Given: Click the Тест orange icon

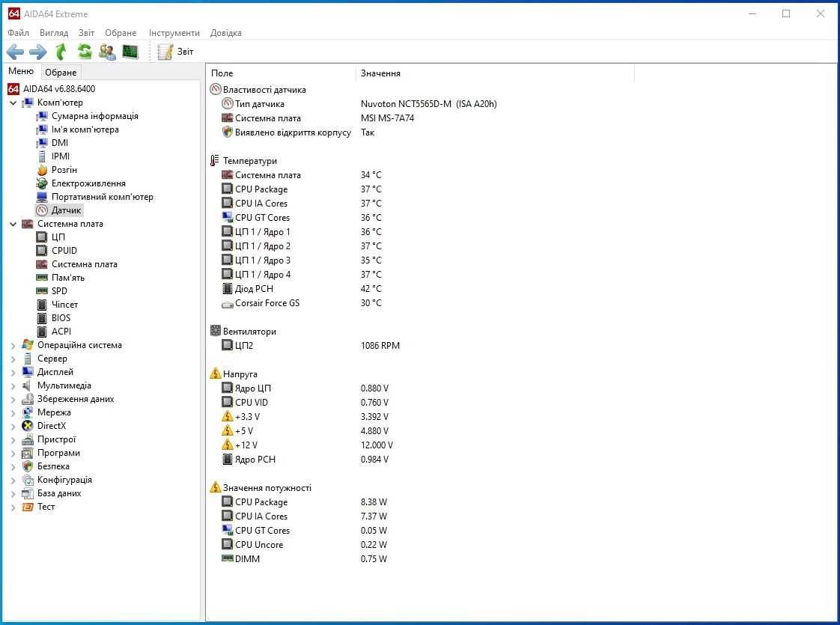Looking at the screenshot, I should pos(27,507).
